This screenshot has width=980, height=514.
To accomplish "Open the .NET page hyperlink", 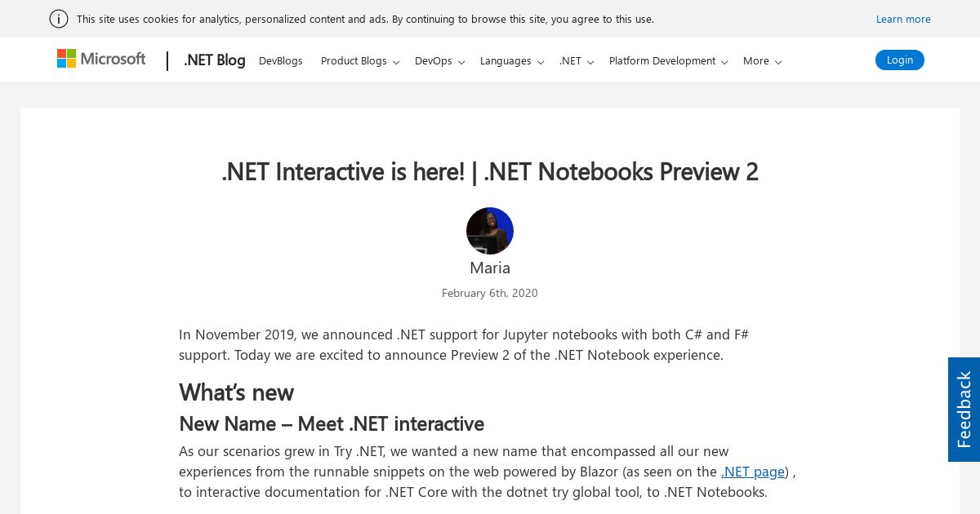I will coord(753,472).
